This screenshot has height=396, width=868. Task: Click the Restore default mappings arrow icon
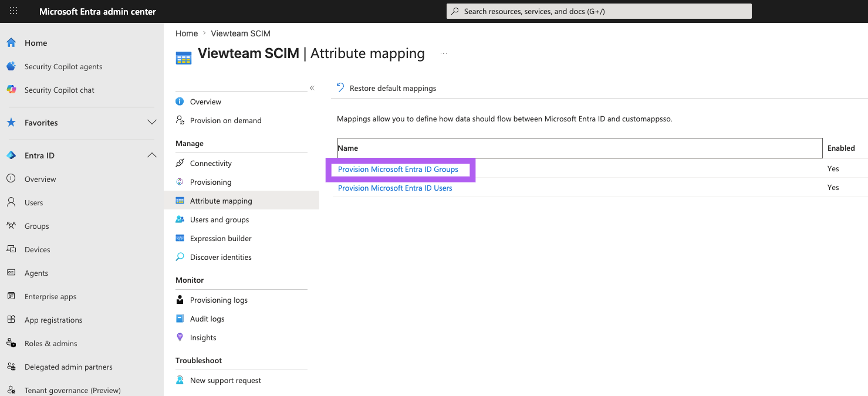pos(340,88)
